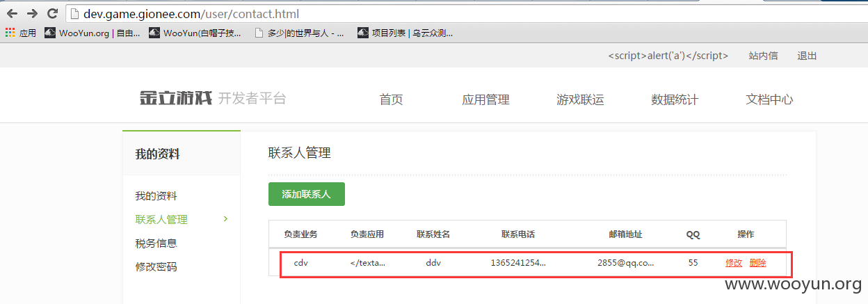This screenshot has width=868, height=304.
Task: Click the 1365241254... phone cell
Action: [518, 263]
